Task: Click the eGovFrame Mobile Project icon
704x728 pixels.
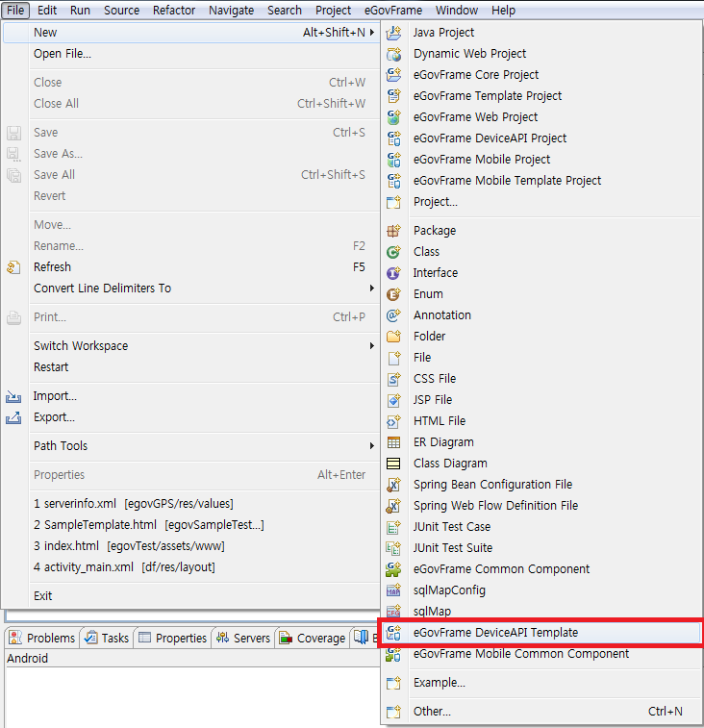Action: click(393, 160)
